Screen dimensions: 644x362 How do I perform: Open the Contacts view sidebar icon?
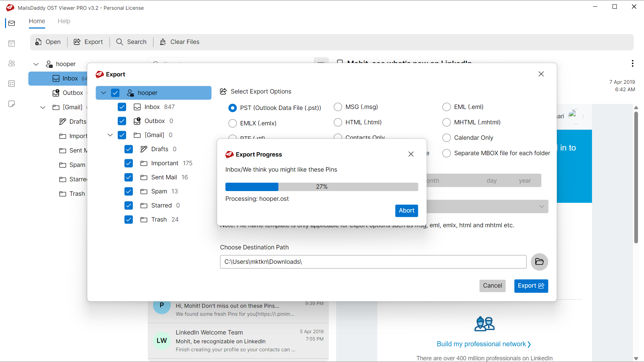coord(12,63)
